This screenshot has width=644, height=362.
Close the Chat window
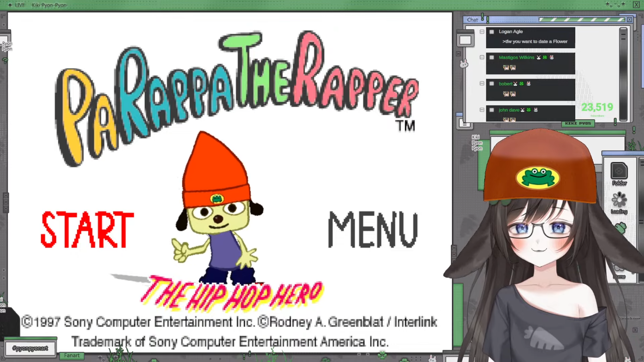click(629, 19)
